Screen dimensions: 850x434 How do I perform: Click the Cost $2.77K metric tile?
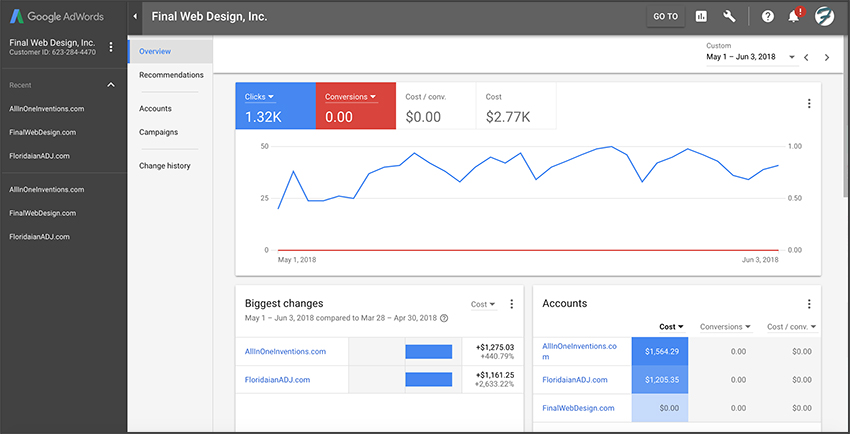coord(516,106)
